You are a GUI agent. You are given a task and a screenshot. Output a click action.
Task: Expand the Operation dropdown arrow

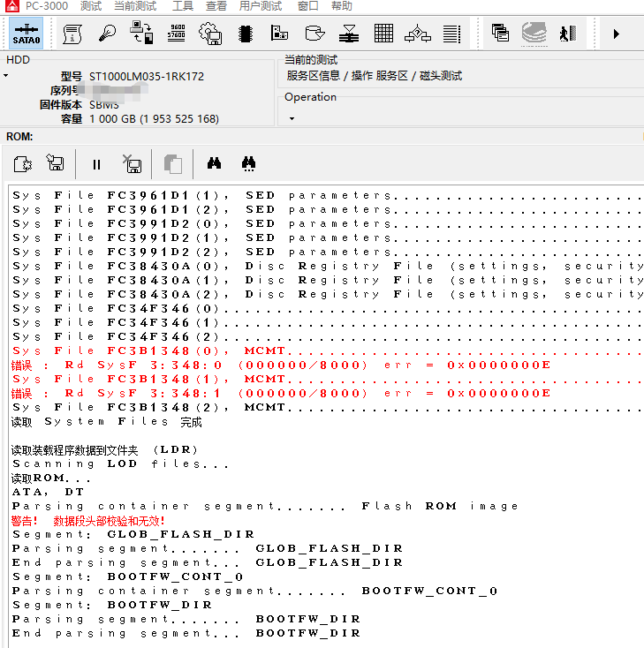pos(292,117)
